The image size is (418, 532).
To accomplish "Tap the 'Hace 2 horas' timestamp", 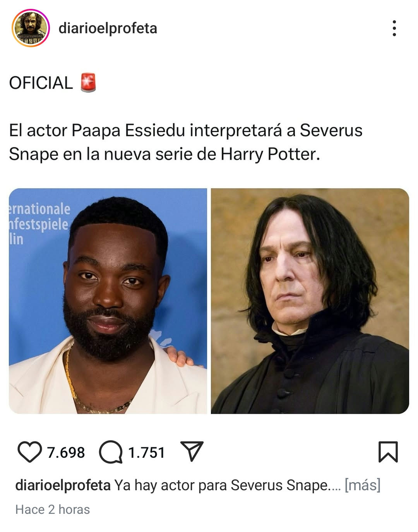I will pos(53,510).
